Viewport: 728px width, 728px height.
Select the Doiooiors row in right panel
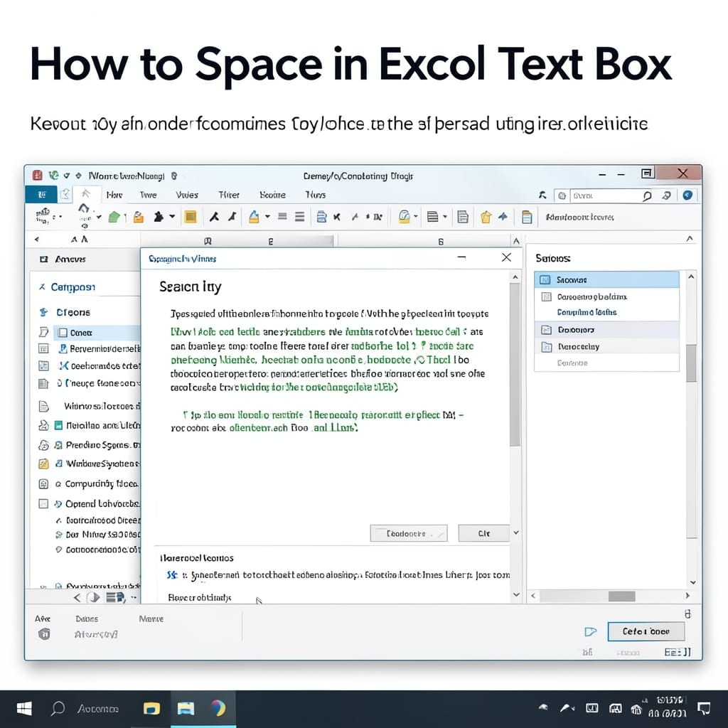pyautogui.click(x=606, y=330)
